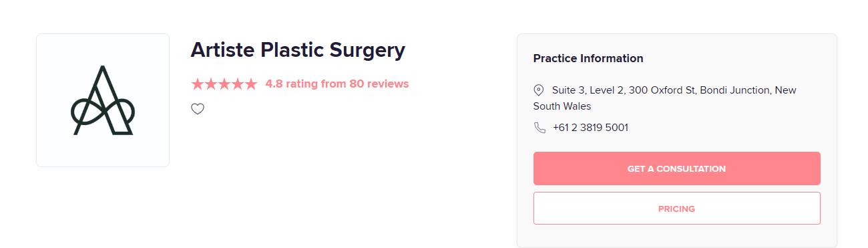Select the fourth rating star
Viewport: 868px width, 248px height.
(238, 84)
